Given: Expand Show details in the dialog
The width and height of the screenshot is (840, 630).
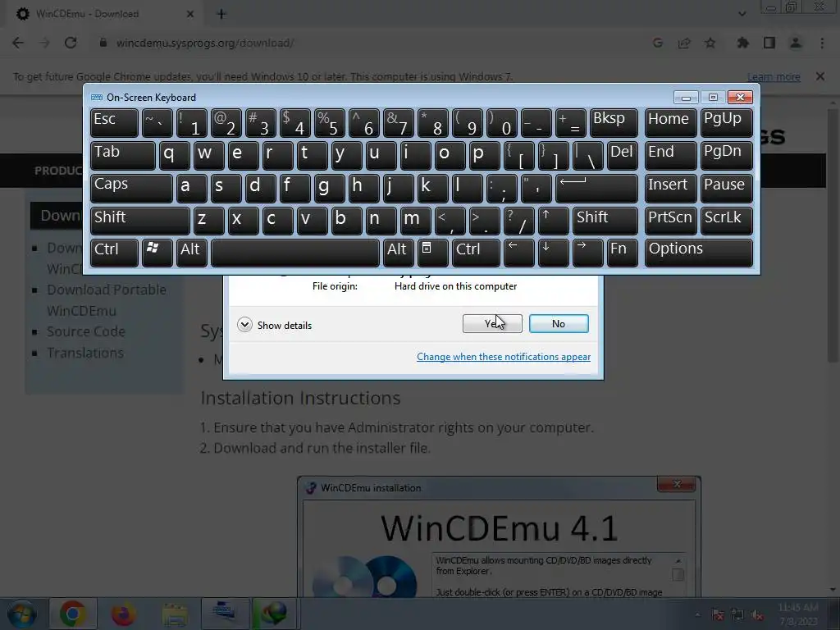Looking at the screenshot, I should 274,325.
